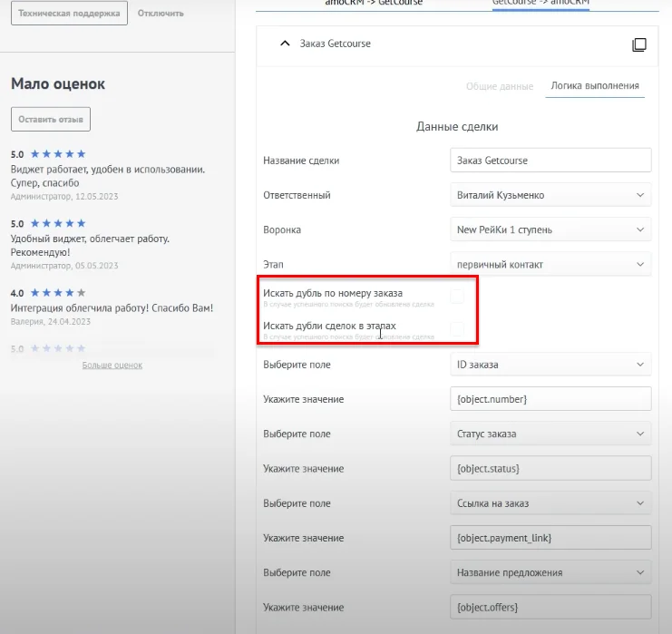The height and width of the screenshot is (634, 672).
Task: Open the Название предложения dropdown
Action: [550, 572]
